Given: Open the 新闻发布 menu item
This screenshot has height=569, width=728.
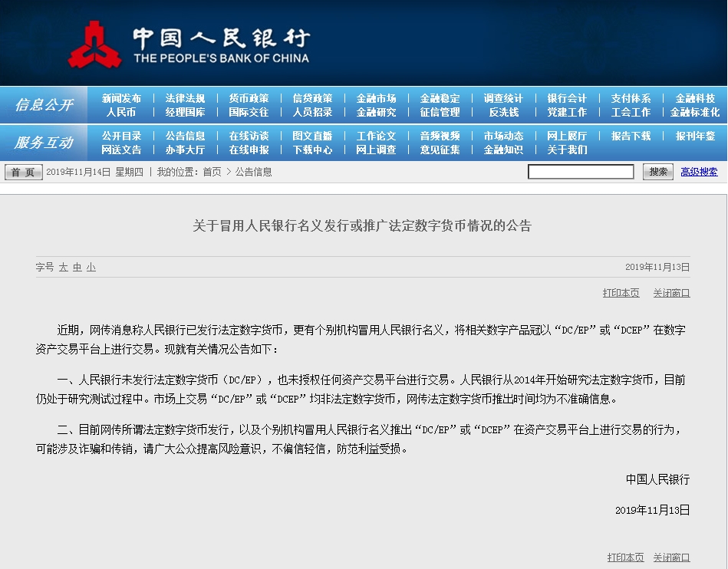Looking at the screenshot, I should [121, 99].
